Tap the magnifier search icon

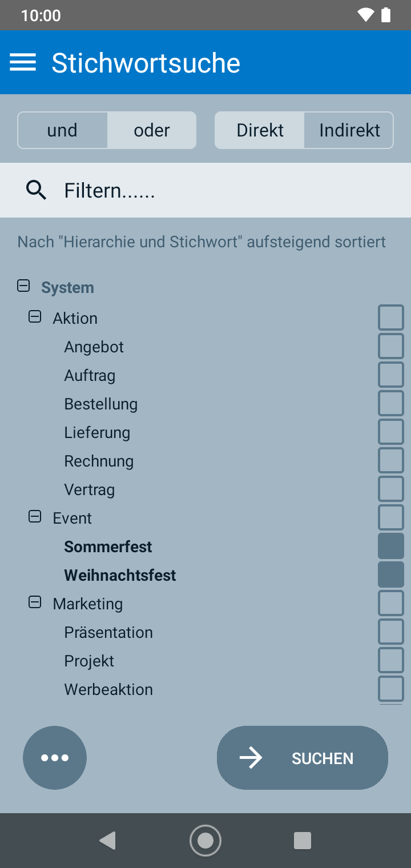coord(37,190)
